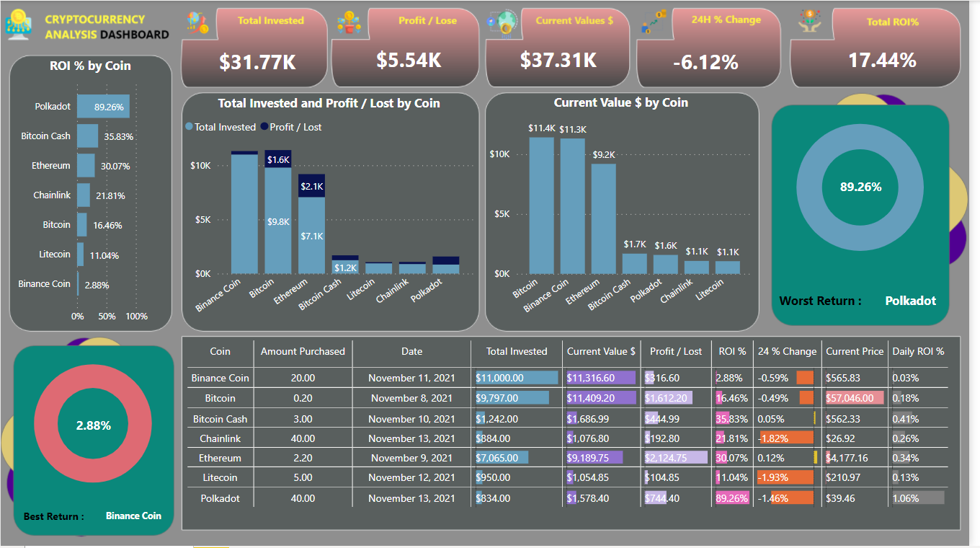Select Chainlink row name in table
Image resolution: width=980 pixels, height=548 pixels.
[220, 438]
